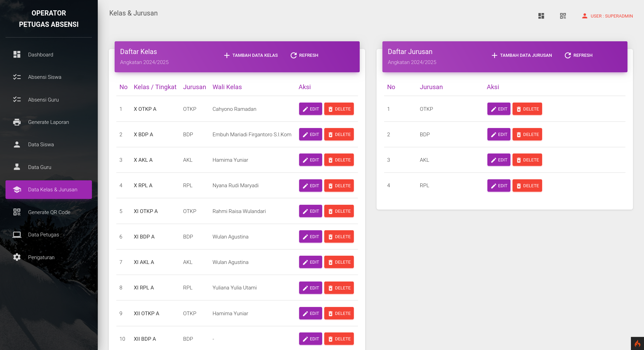Screen dimensions: 644x350
Task: Open Absensi Guru from the sidebar
Action: (x=43, y=100)
